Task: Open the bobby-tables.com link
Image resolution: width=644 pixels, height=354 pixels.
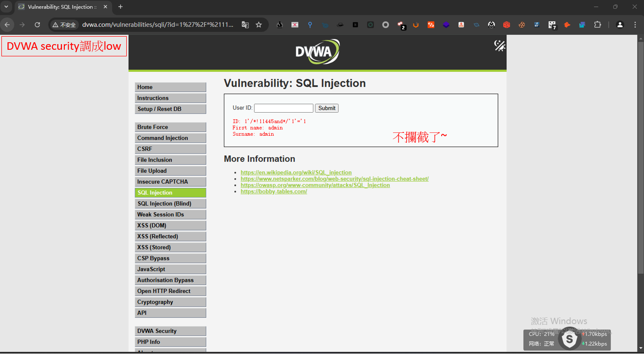Action: click(274, 192)
